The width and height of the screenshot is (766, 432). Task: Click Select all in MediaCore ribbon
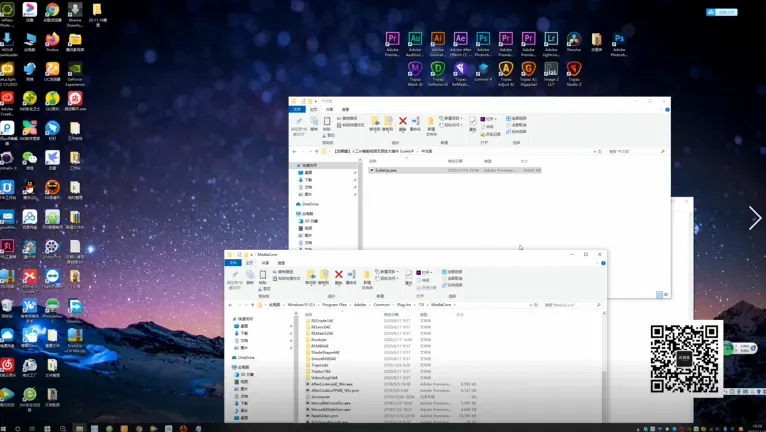tap(452, 272)
